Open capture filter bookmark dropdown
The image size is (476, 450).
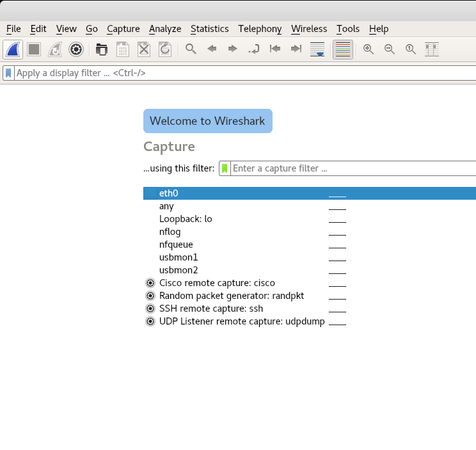225,168
